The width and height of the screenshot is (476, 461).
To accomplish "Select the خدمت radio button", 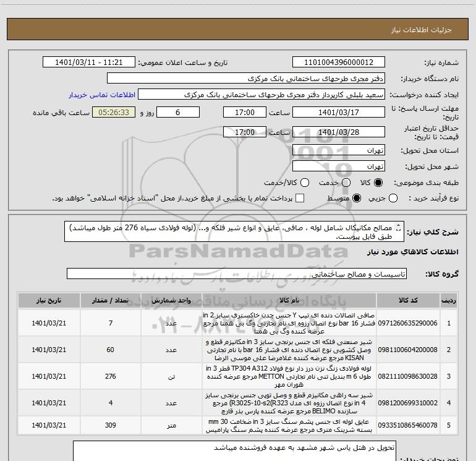I will pos(346,183).
